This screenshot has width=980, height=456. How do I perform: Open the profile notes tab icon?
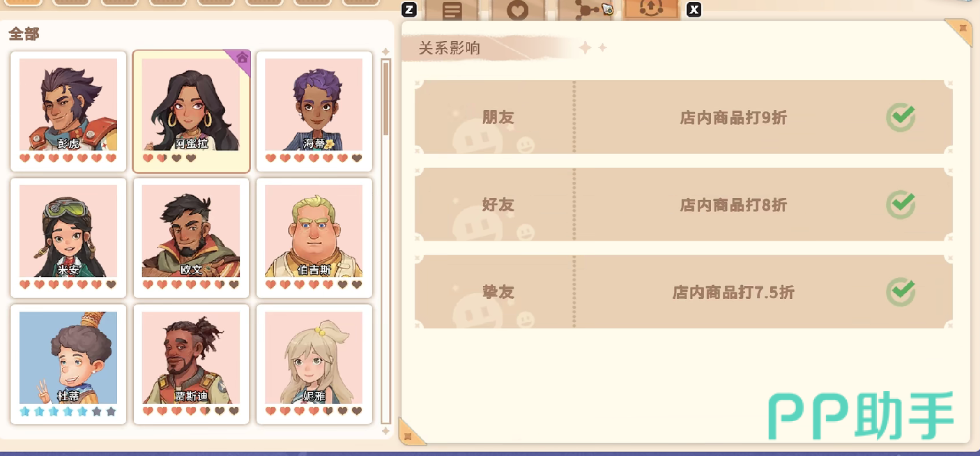coord(452,10)
